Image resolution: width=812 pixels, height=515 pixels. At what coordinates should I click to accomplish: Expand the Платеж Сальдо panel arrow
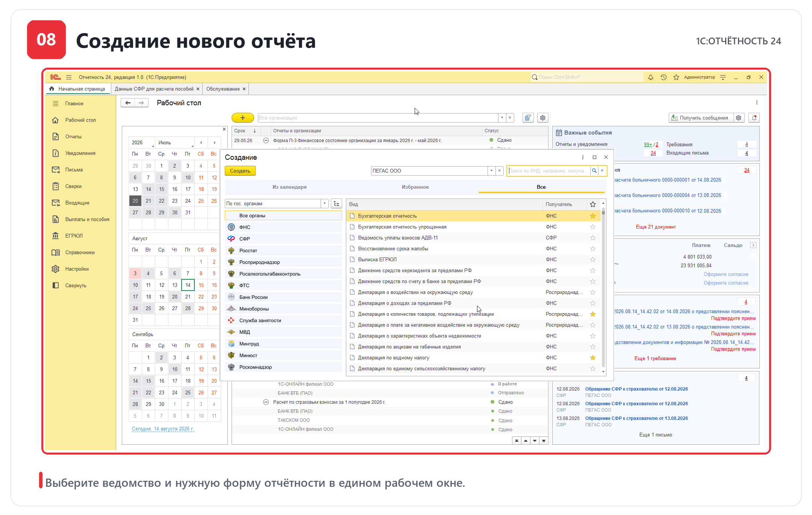753,245
